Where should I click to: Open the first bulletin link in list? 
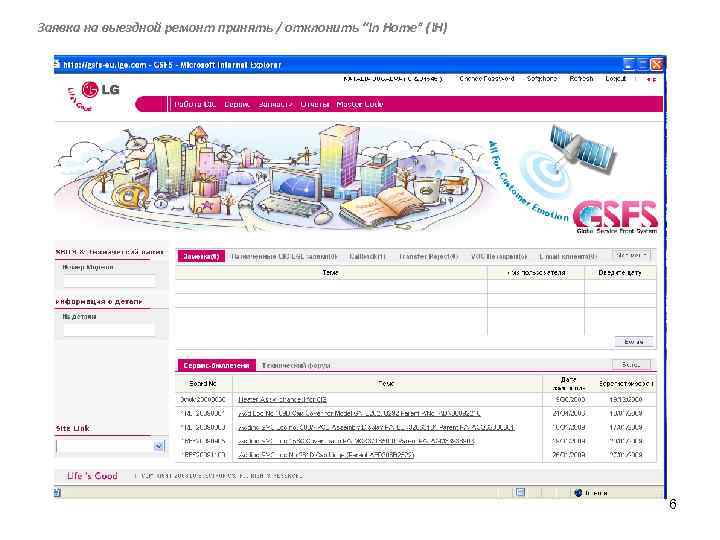(x=282, y=399)
